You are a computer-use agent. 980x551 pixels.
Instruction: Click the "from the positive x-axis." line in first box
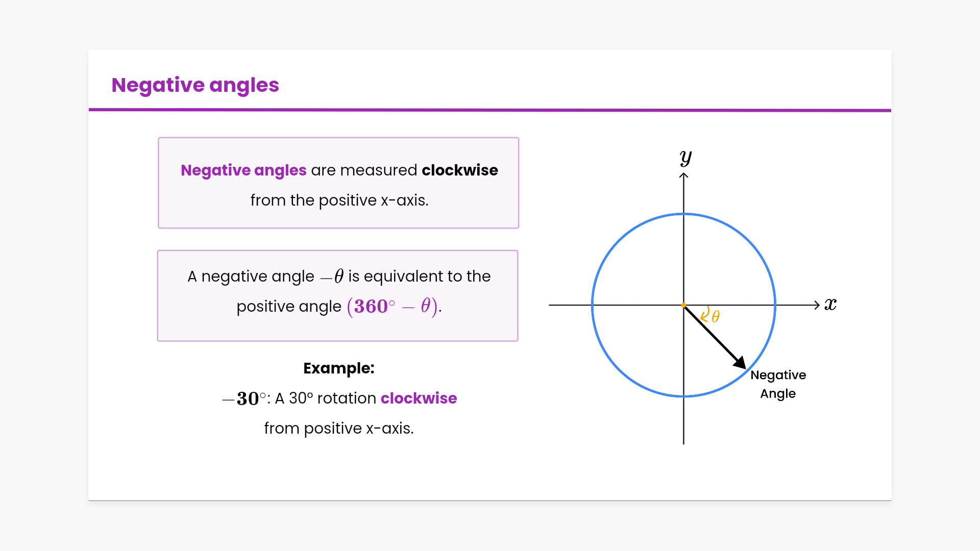(339, 200)
